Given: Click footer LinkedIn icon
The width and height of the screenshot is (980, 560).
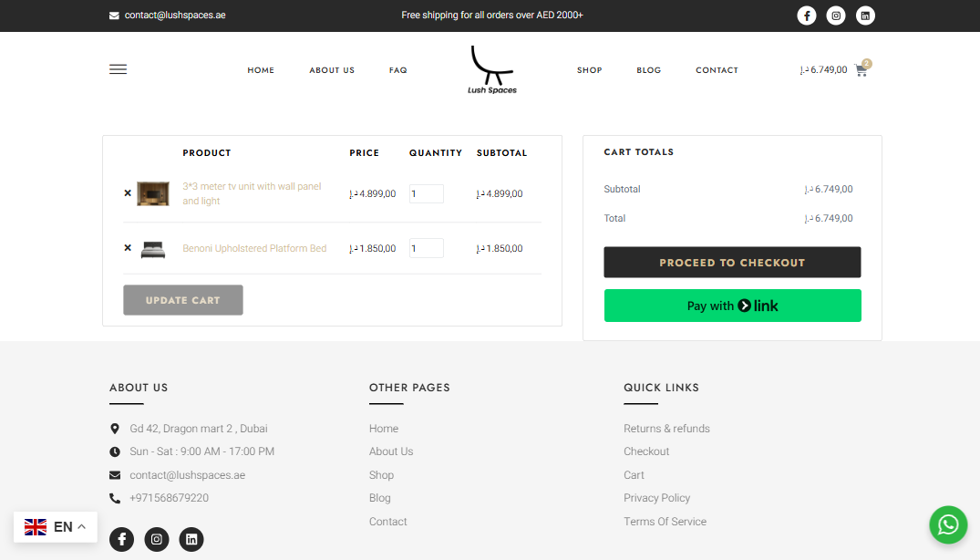Looking at the screenshot, I should [x=191, y=539].
